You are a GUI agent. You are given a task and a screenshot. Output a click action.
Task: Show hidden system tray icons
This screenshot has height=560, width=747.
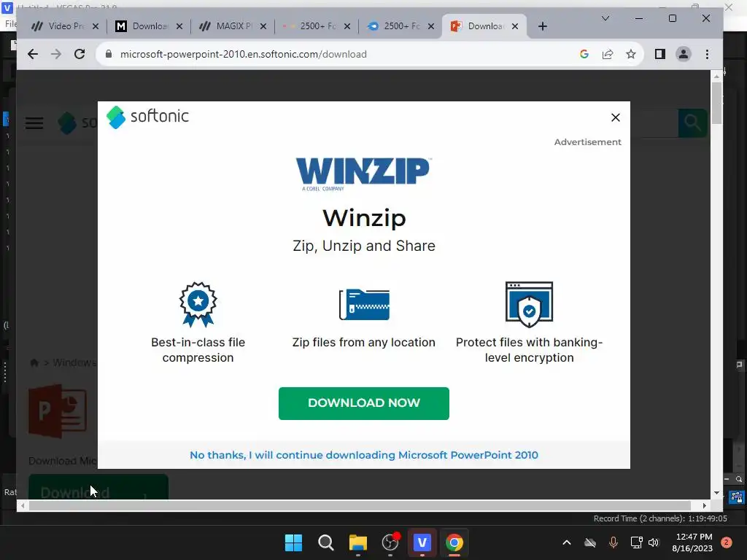566,542
